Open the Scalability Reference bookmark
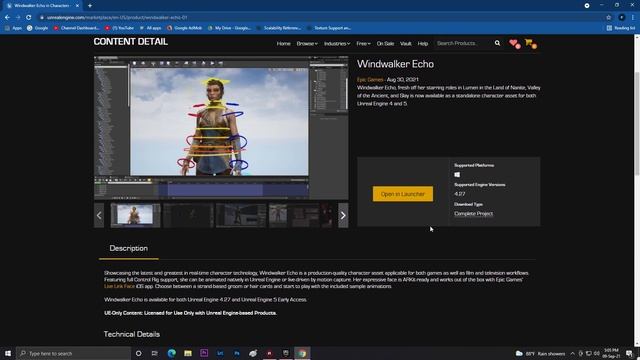Screen dimensions: 640x360 278,28
